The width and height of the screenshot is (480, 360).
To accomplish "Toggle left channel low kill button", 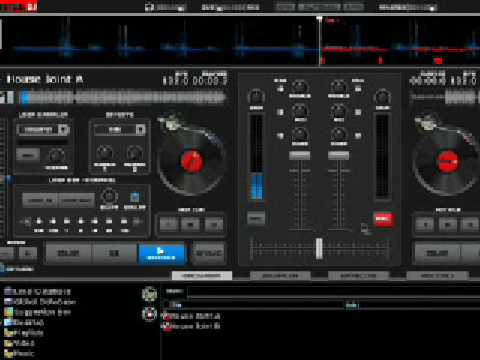I will tap(280, 136).
